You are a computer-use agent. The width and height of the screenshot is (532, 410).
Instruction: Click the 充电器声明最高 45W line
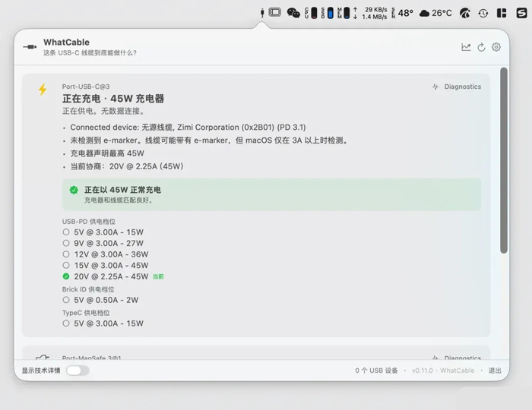pos(107,153)
